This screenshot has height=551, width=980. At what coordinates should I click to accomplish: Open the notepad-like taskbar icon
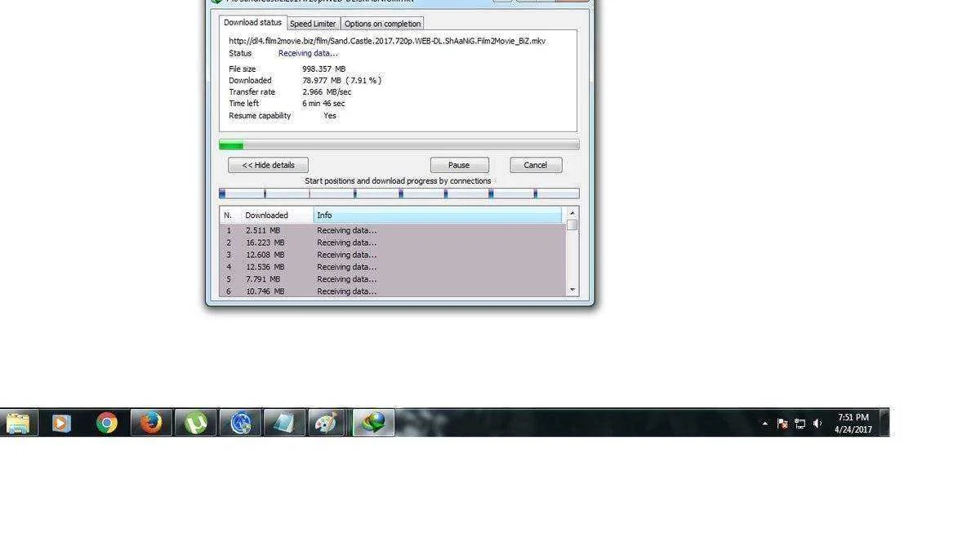[x=284, y=423]
